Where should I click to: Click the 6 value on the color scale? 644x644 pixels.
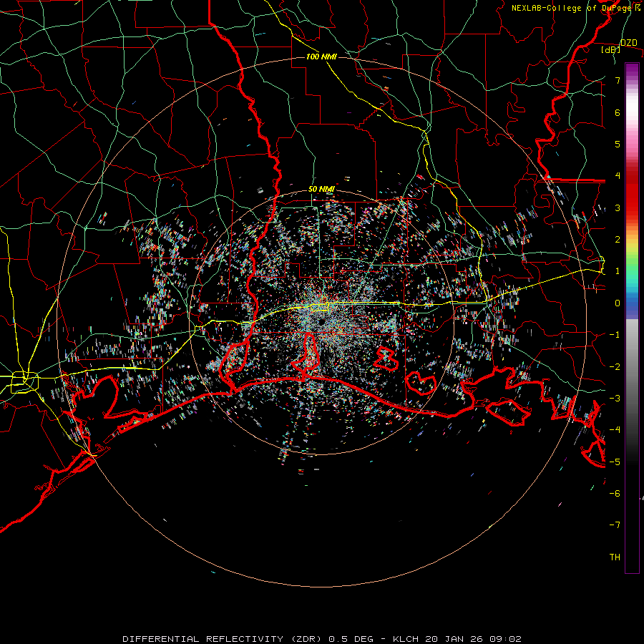618,112
